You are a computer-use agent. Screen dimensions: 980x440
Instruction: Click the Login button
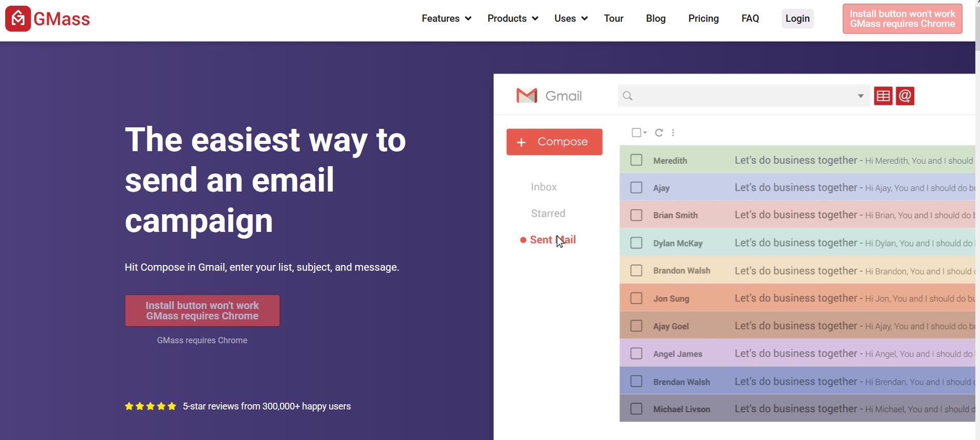pyautogui.click(x=797, y=19)
